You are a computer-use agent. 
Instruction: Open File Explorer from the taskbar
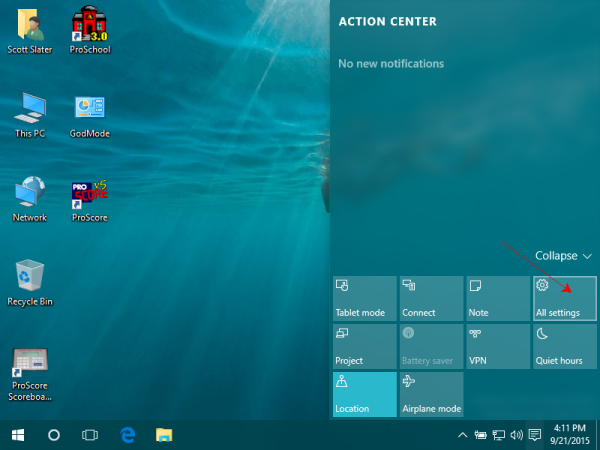click(164, 435)
